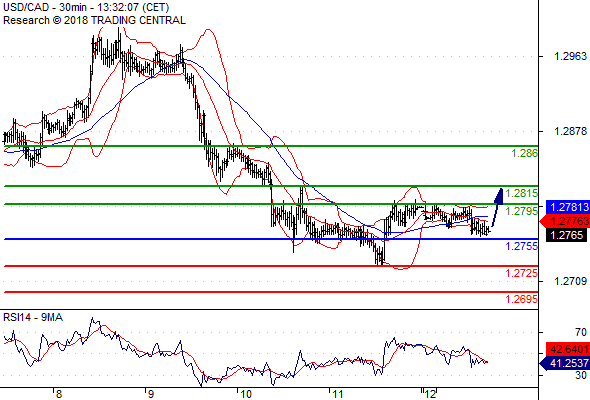
Task: Click the red 42.6401 RSI value tag
Action: point(568,349)
